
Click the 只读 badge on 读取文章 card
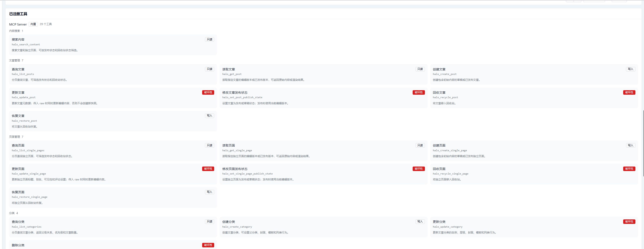(420, 69)
